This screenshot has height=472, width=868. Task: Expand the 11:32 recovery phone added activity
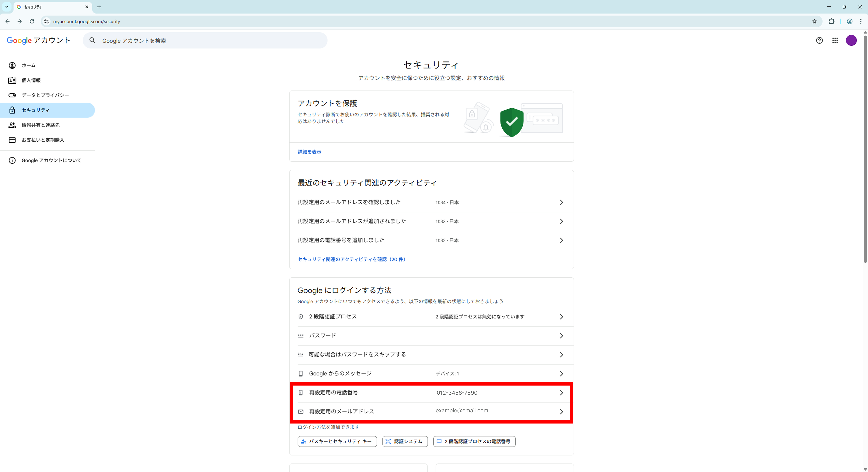(x=561, y=240)
